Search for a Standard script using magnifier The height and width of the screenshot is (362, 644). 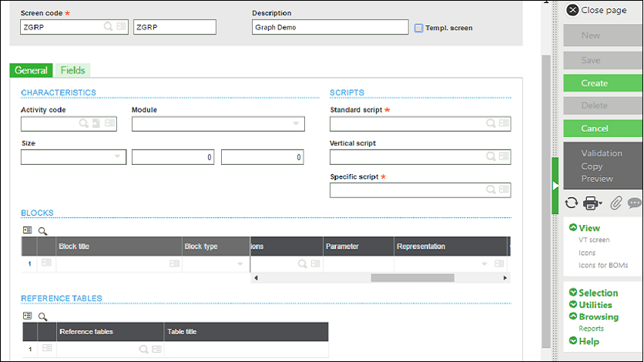491,123
